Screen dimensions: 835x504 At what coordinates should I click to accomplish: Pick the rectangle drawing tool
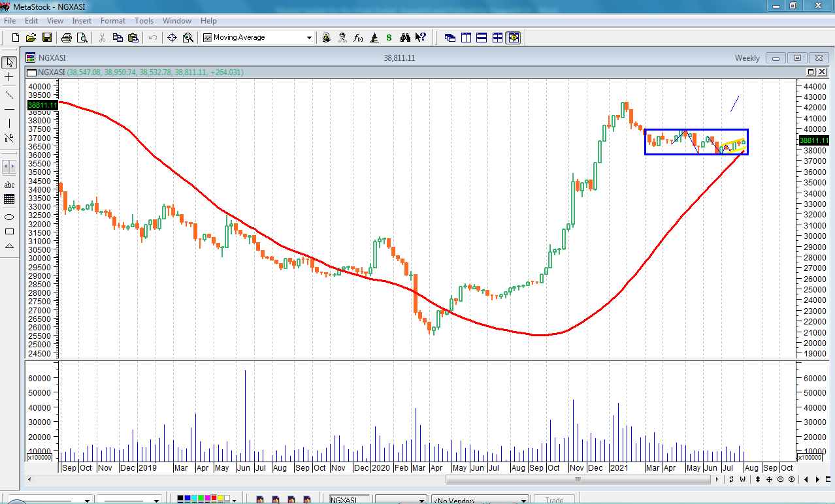coord(9,232)
